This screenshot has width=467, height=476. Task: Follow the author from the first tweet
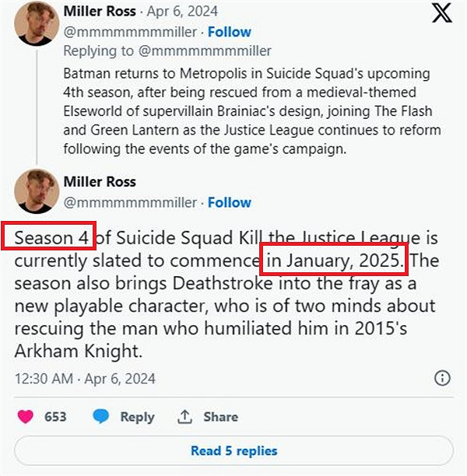pyautogui.click(x=229, y=32)
